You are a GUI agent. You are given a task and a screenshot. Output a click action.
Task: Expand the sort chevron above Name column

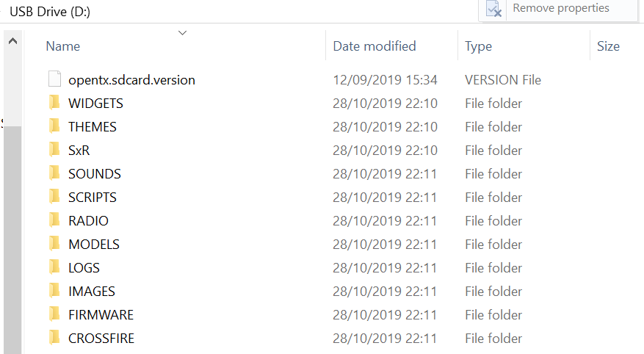[182, 33]
